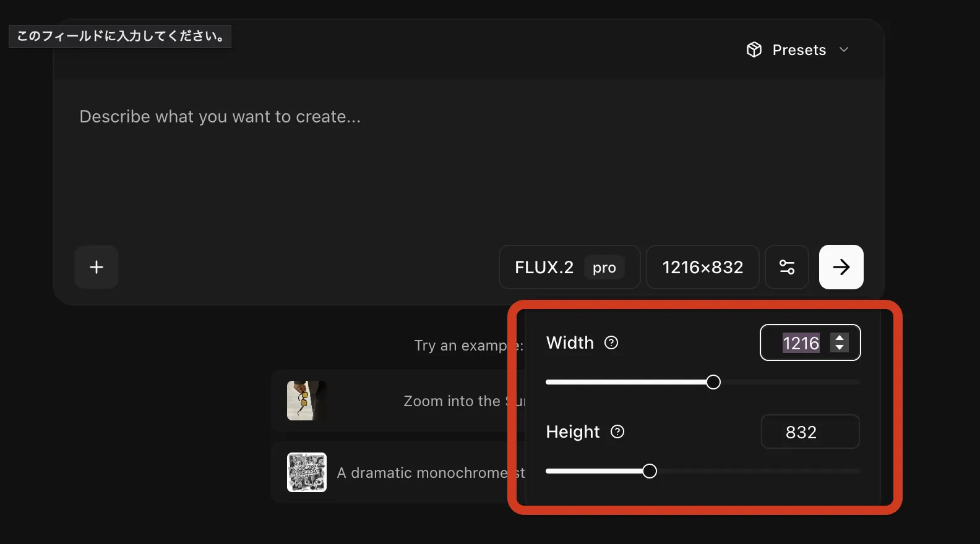
Task: Open the FLUX.2 pro model selector
Action: pyautogui.click(x=569, y=267)
